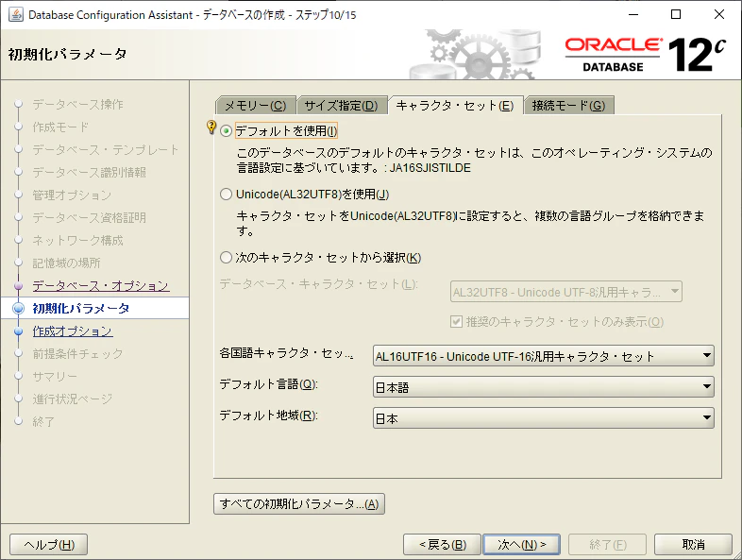Click the 初期化パラメータ step bullet icon
This screenshot has width=742, height=560.
(19, 309)
